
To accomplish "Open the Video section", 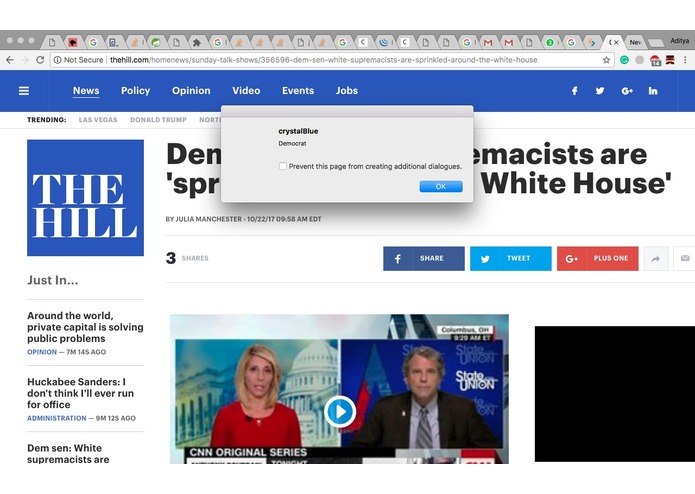I will [x=246, y=91].
